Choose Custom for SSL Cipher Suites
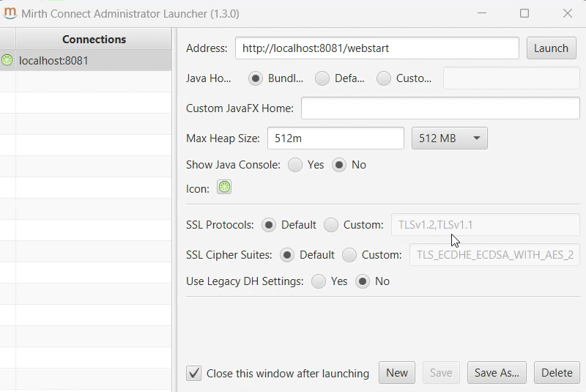Viewport: 586px width, 392px height. (x=349, y=255)
